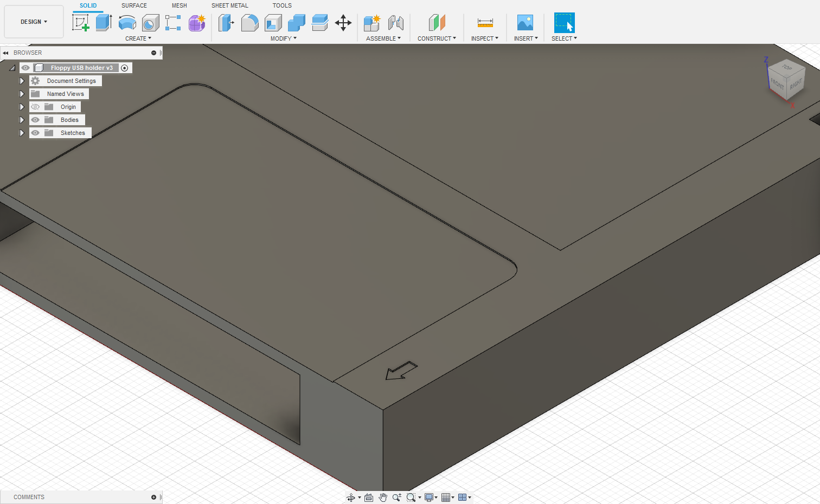Click the Viewports layout icon
The width and height of the screenshot is (820, 504).
click(463, 497)
